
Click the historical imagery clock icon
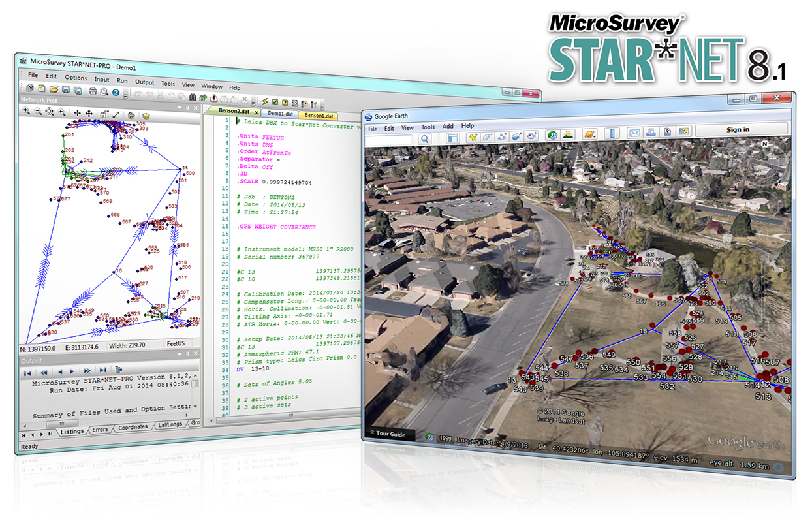553,135
